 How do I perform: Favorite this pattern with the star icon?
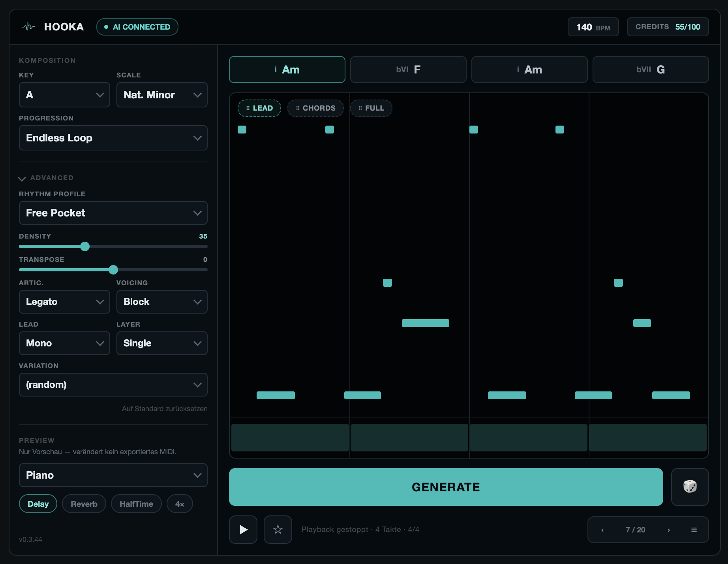pos(278,530)
